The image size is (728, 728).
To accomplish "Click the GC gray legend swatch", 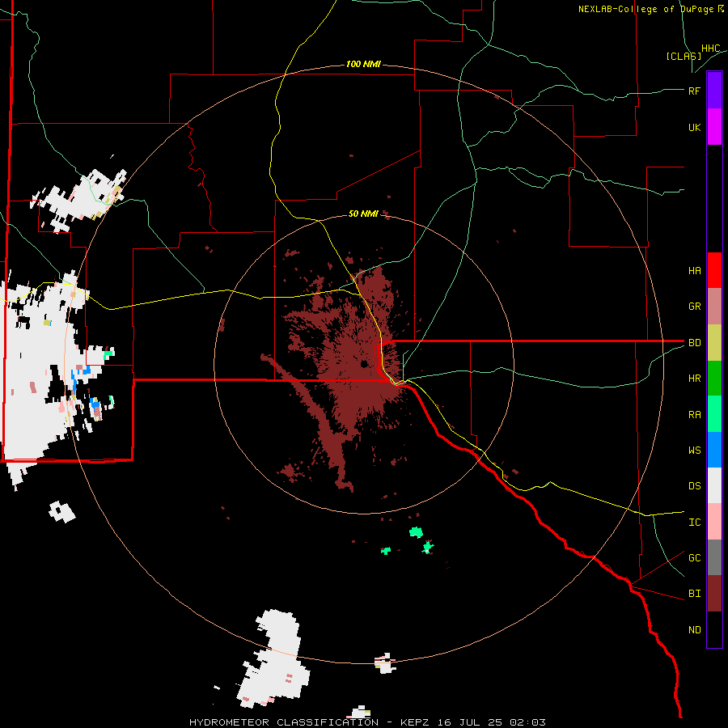I will [714, 557].
